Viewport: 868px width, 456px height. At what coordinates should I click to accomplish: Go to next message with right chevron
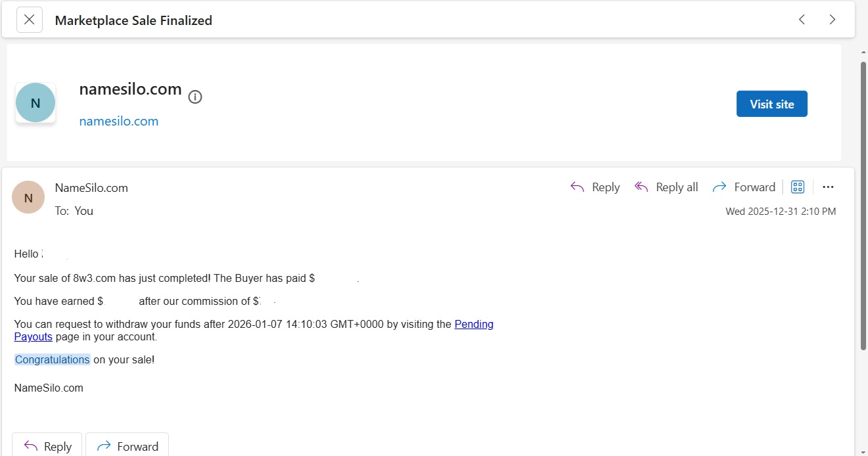click(832, 20)
